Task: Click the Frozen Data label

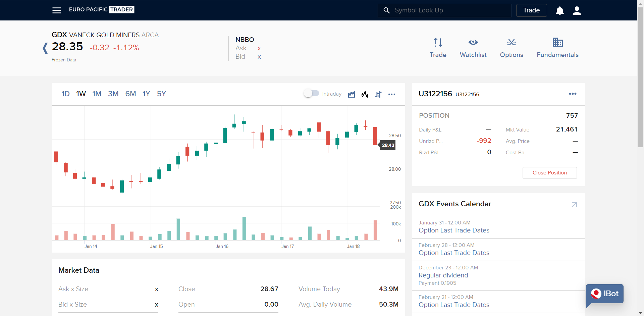Action: 64,60
